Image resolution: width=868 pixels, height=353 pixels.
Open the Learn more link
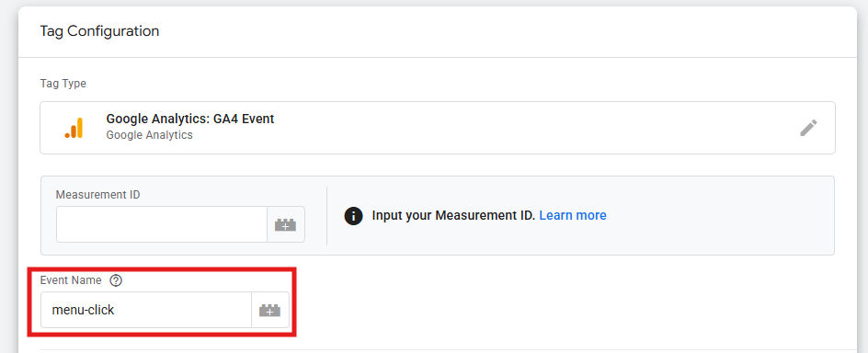[x=573, y=215]
